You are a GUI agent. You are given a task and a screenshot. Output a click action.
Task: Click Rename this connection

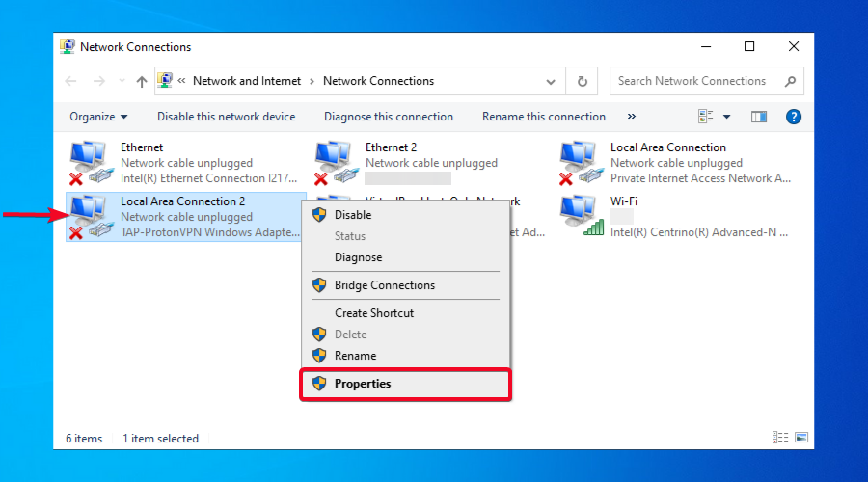(x=544, y=117)
